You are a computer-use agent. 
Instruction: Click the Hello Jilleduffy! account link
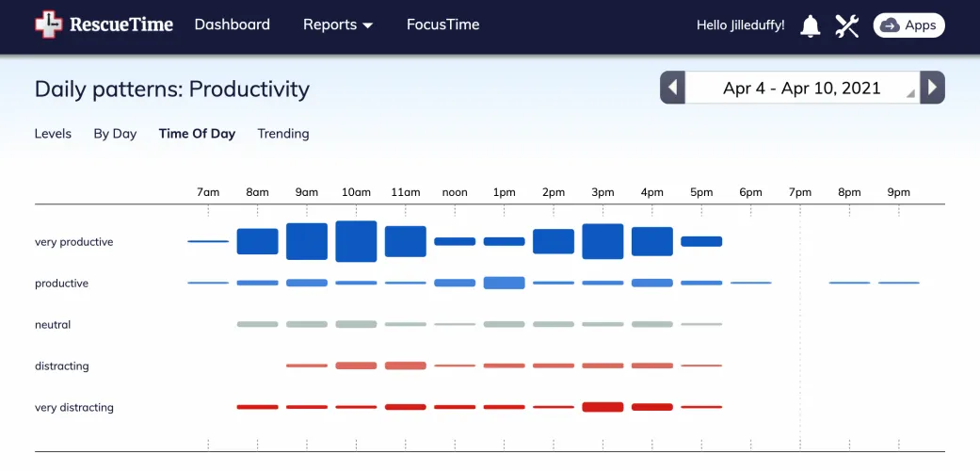coord(740,25)
